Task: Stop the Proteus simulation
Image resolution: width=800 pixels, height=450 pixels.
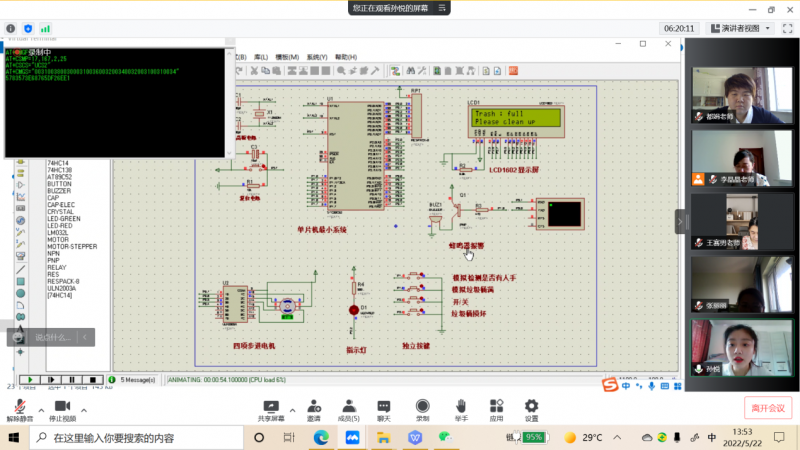Action: pyautogui.click(x=91, y=380)
